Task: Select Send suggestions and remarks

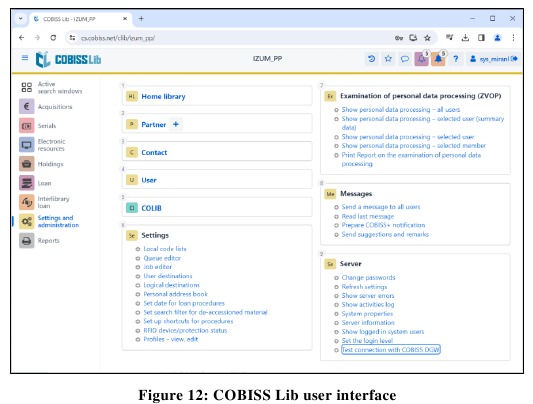Action: point(385,234)
